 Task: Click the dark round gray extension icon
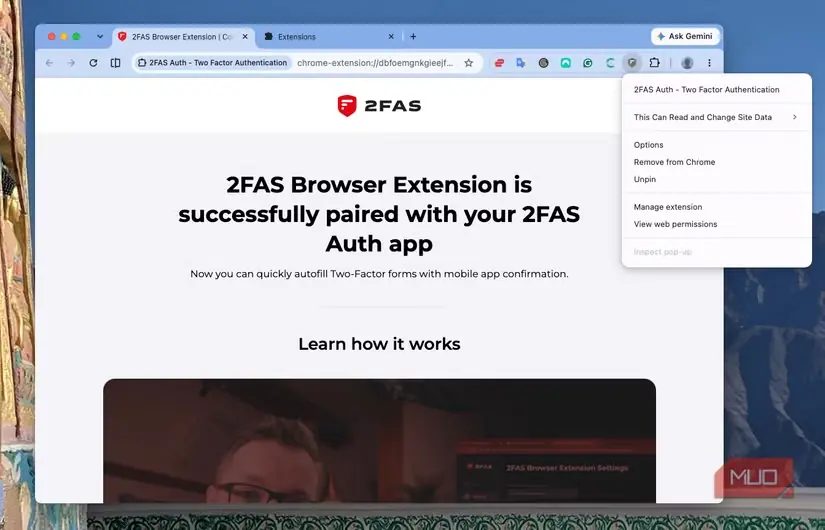click(x=544, y=63)
